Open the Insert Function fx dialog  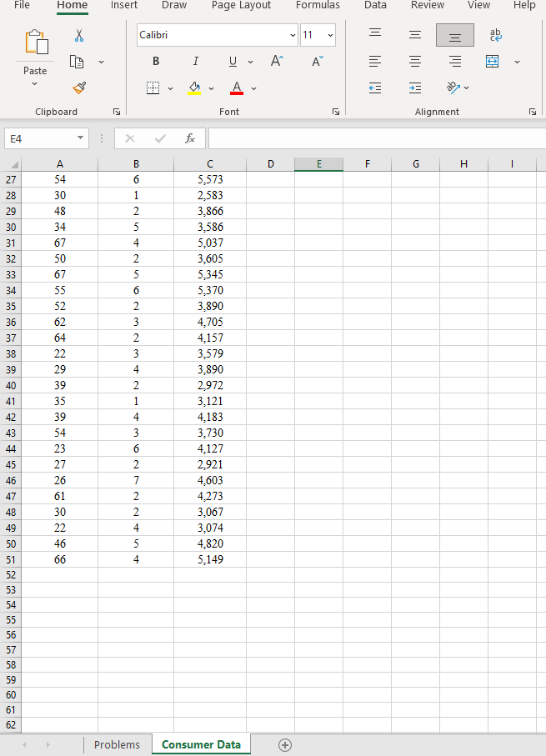[x=190, y=139]
